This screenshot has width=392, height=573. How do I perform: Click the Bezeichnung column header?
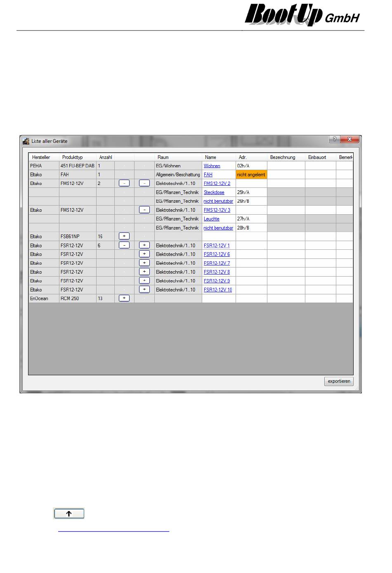click(x=286, y=157)
